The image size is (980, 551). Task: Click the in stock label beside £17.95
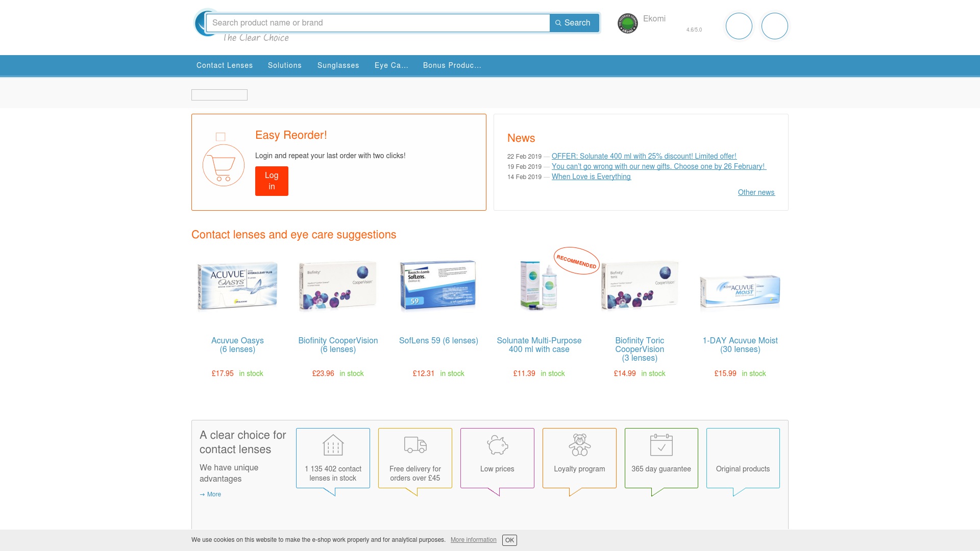(x=251, y=373)
